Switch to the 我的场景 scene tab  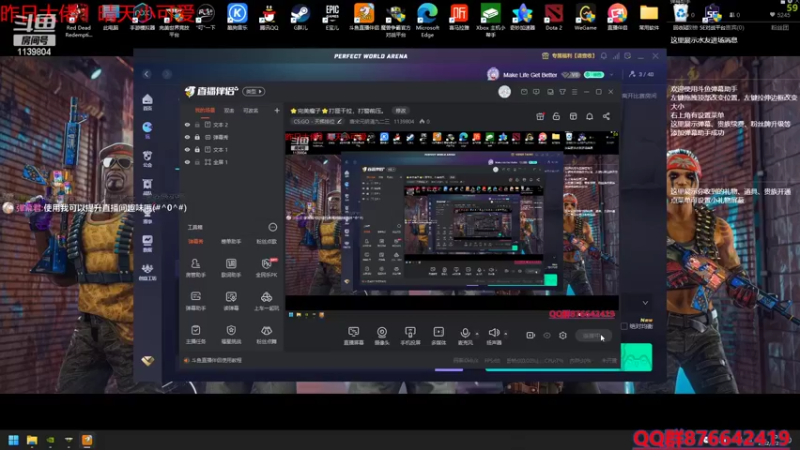click(205, 110)
